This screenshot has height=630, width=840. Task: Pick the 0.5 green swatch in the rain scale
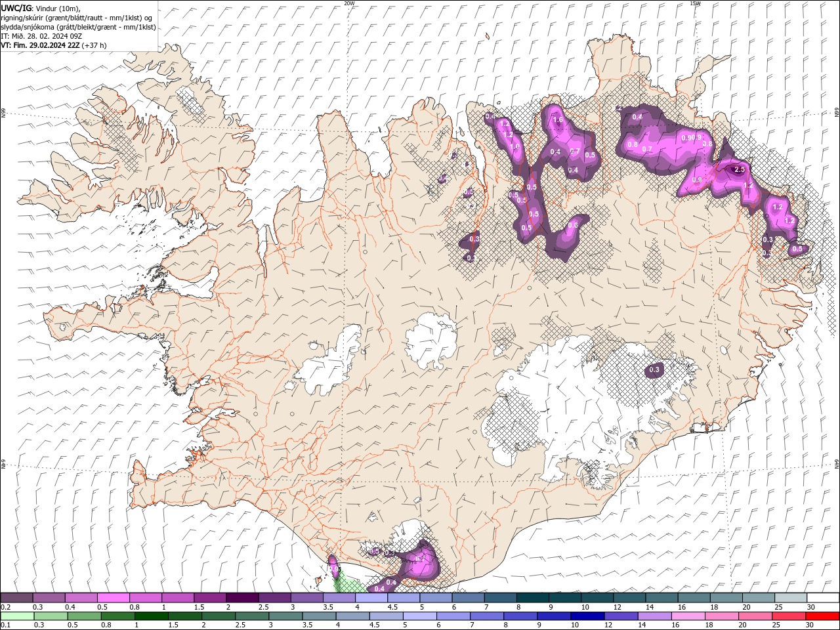84,616
